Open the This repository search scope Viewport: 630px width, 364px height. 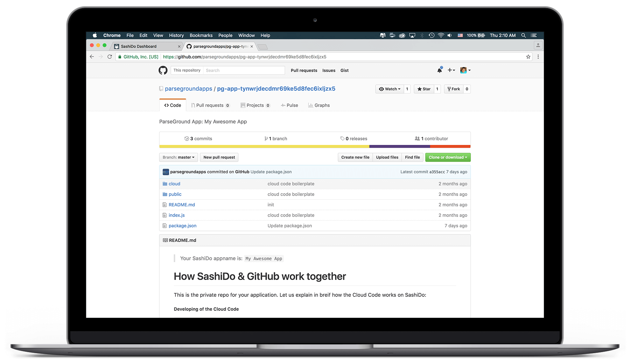click(187, 70)
